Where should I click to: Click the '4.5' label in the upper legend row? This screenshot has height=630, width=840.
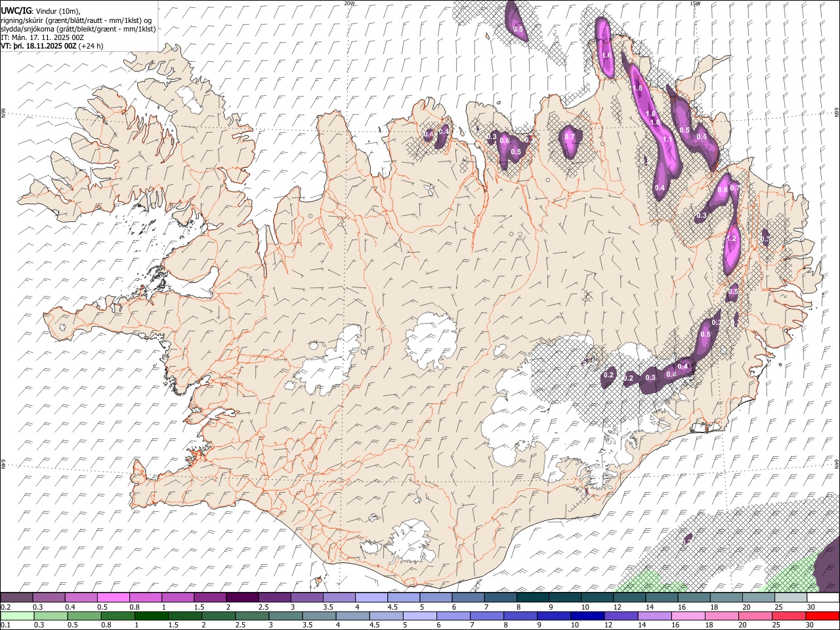(392, 607)
